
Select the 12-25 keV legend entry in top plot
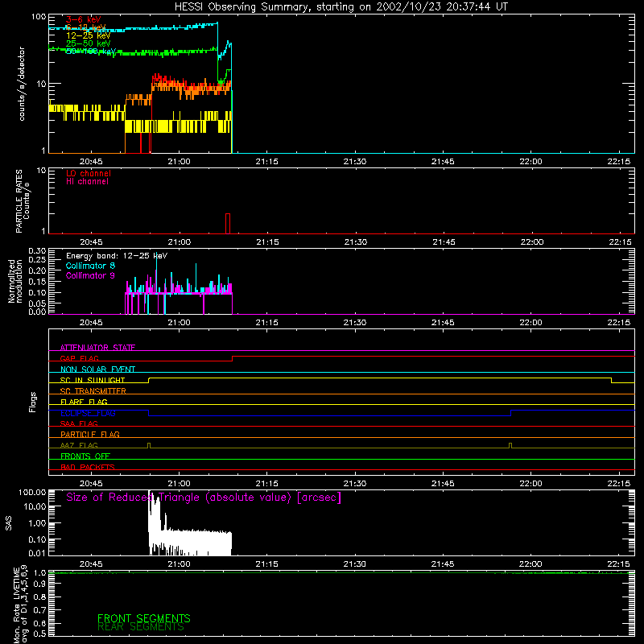coord(89,35)
